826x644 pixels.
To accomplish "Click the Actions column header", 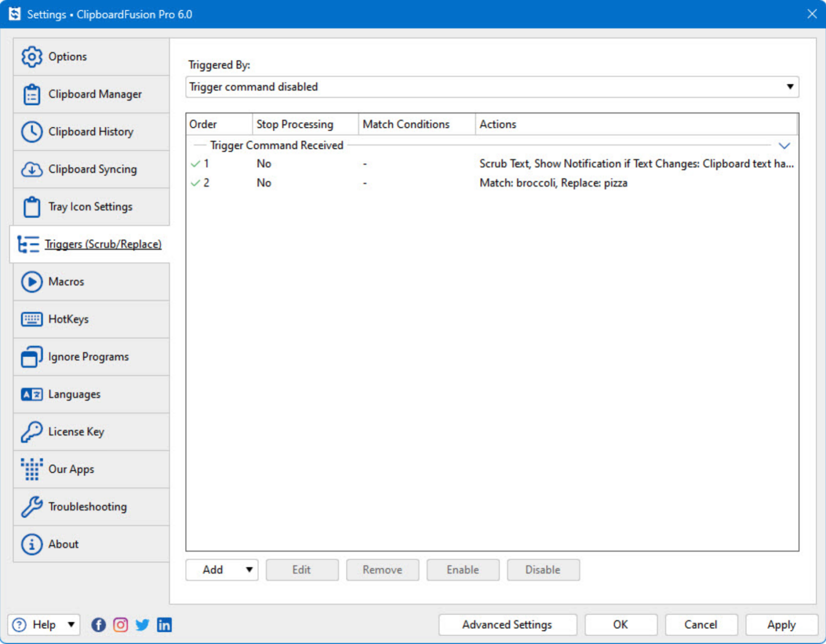I will coord(636,124).
